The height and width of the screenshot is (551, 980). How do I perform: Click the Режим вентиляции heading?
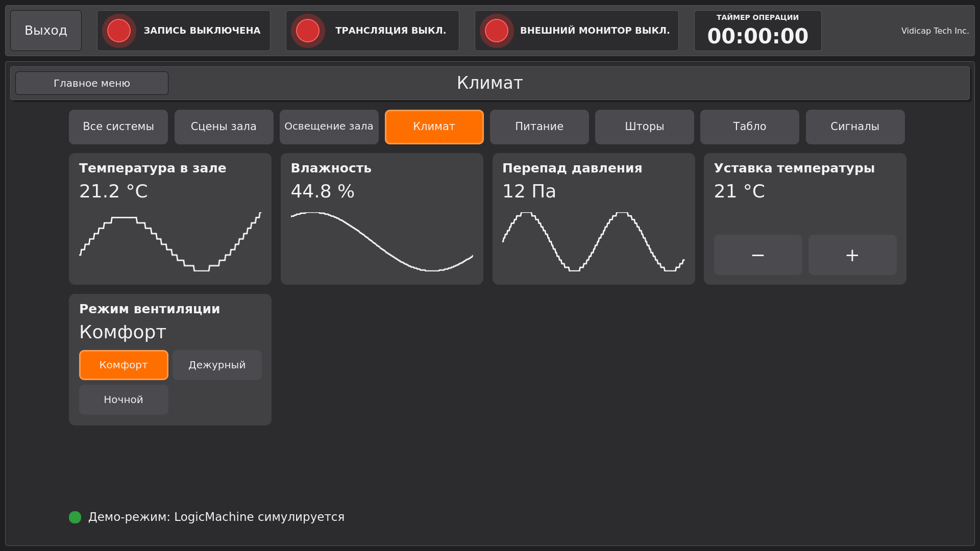[150, 309]
